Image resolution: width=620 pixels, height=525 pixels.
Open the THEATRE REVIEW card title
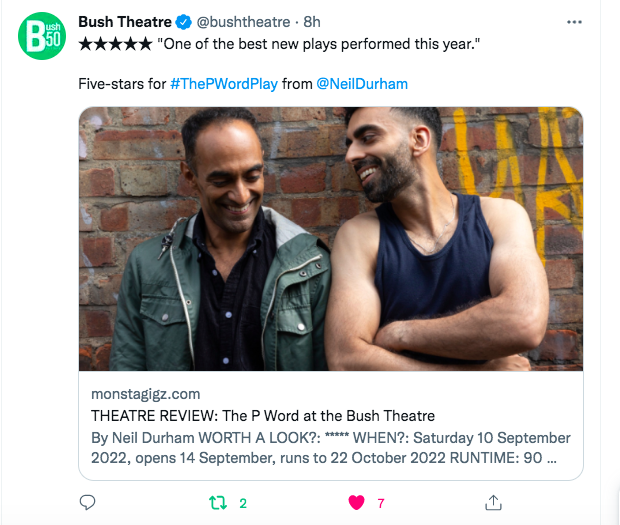coord(263,415)
